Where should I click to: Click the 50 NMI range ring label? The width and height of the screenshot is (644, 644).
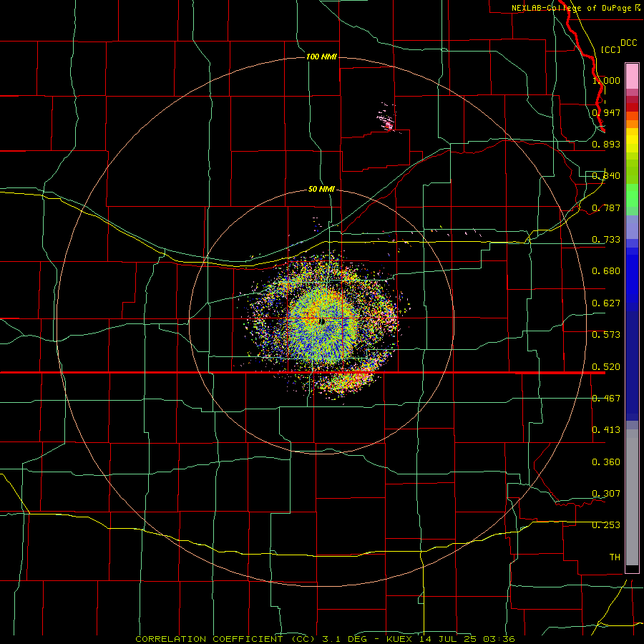[x=321, y=189]
